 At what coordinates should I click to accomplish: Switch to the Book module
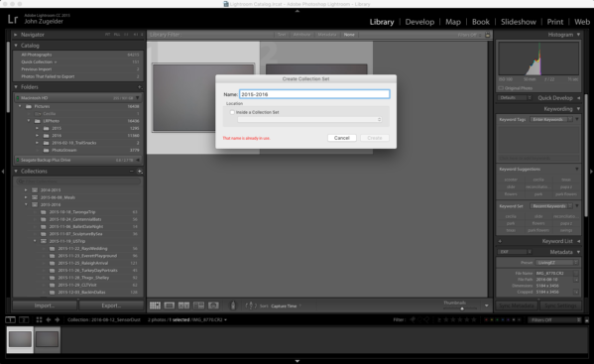pos(481,22)
